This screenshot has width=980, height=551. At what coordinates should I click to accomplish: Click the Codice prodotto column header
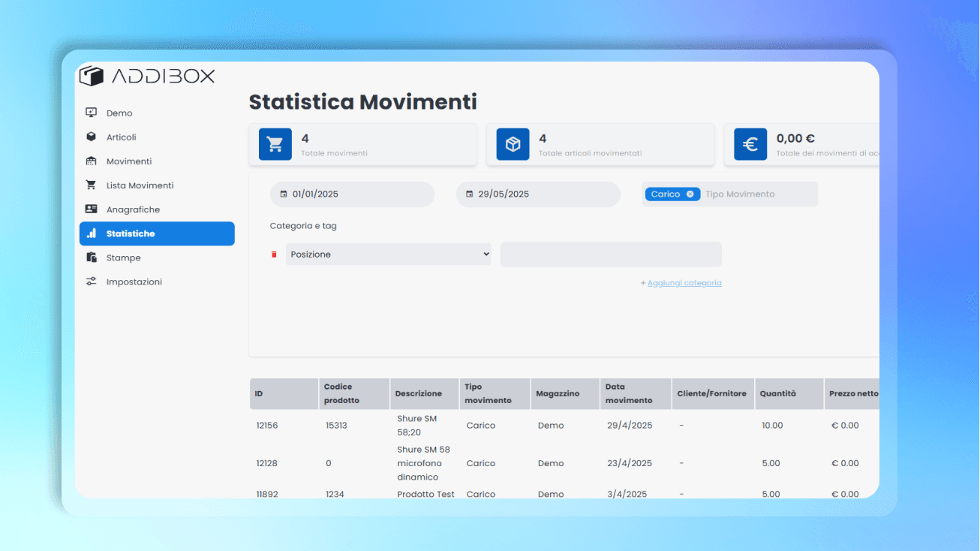[354, 393]
